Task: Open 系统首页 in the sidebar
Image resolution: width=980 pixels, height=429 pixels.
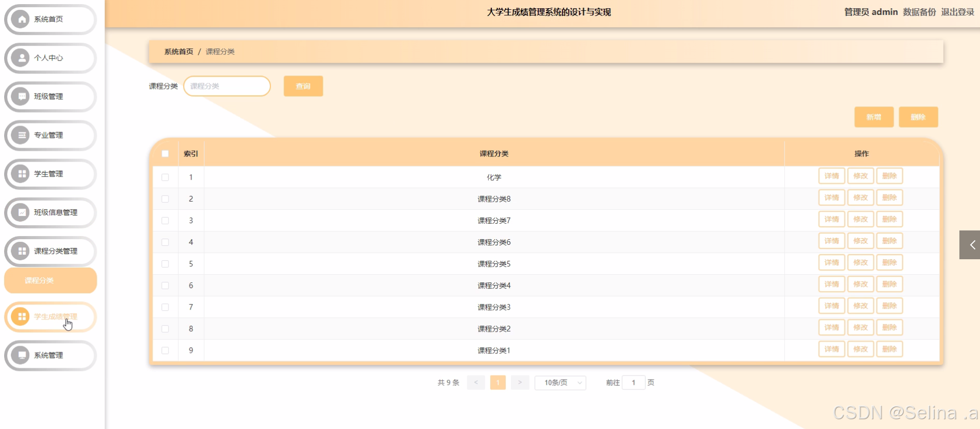Action: [50, 20]
